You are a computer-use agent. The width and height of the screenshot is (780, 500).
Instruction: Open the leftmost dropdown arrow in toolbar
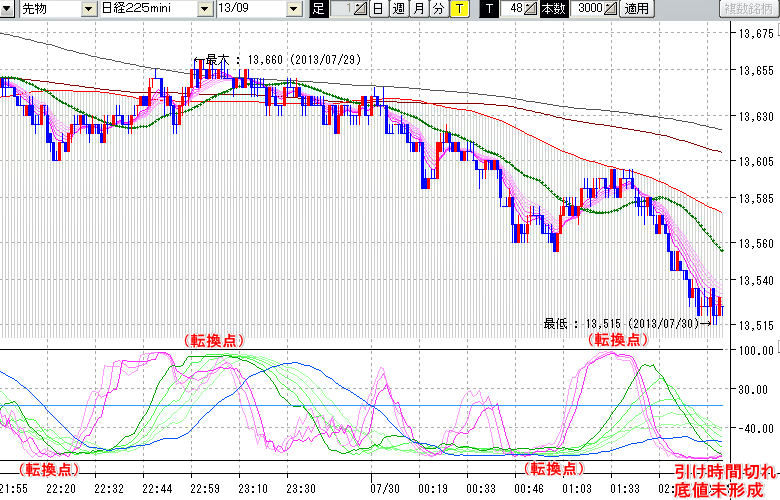tap(7, 9)
